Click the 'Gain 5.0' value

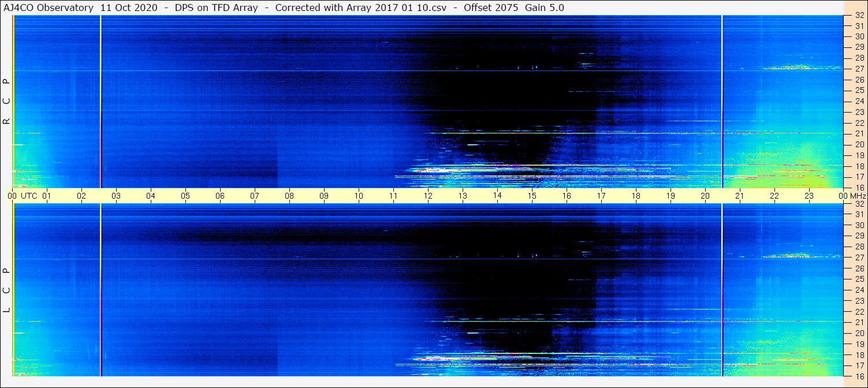[x=545, y=8]
